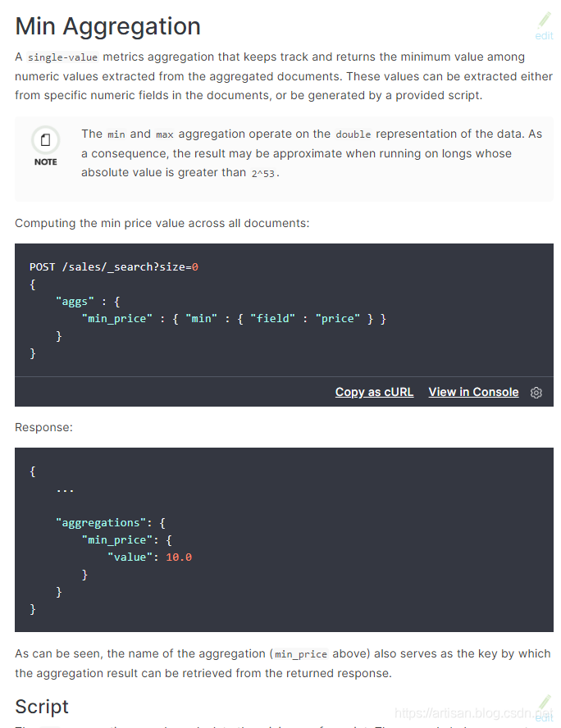Open the settings gear beside View in Console
Screen dimensions: 561x728
(536, 393)
